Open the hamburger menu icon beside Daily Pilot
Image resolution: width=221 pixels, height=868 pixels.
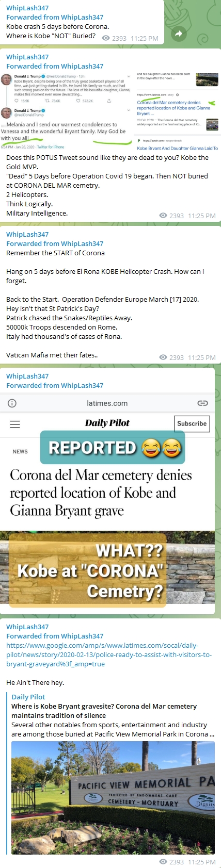(x=15, y=424)
